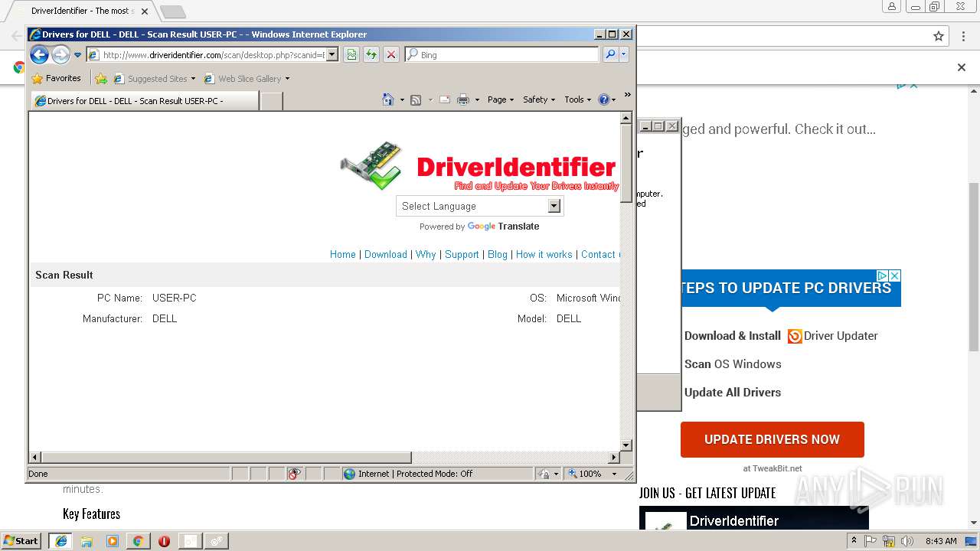Click the IE Forward arrow button
This screenshot has height=551, width=980.
tap(60, 54)
